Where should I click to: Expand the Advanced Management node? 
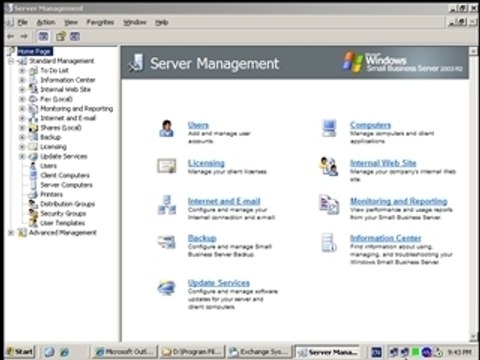click(11, 233)
